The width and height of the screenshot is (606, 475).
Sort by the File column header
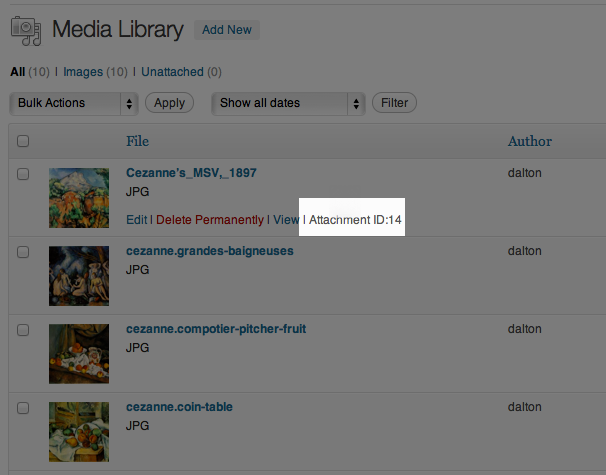click(x=137, y=141)
